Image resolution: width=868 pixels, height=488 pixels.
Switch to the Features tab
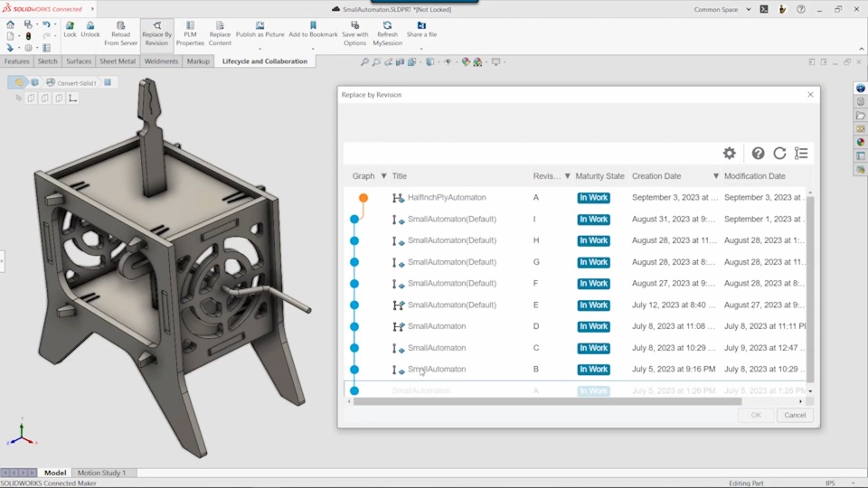[x=16, y=61]
